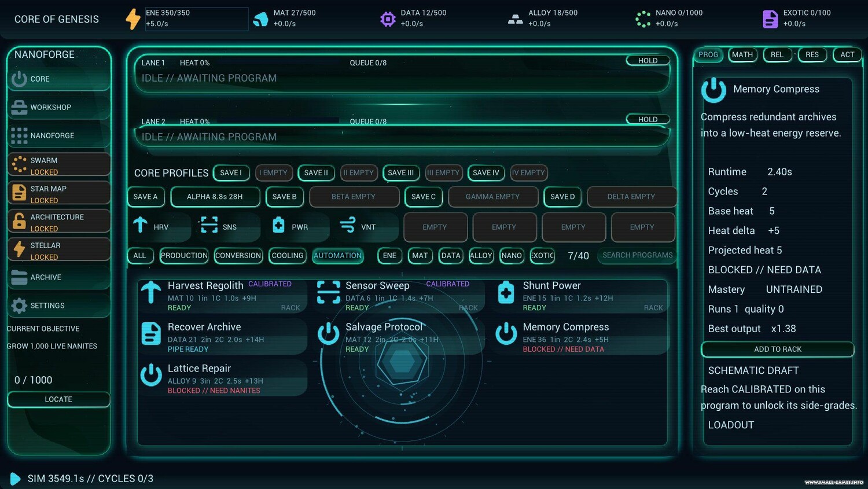Viewport: 868px width, 489px height.
Task: Switch to the ACT tab
Action: (847, 54)
